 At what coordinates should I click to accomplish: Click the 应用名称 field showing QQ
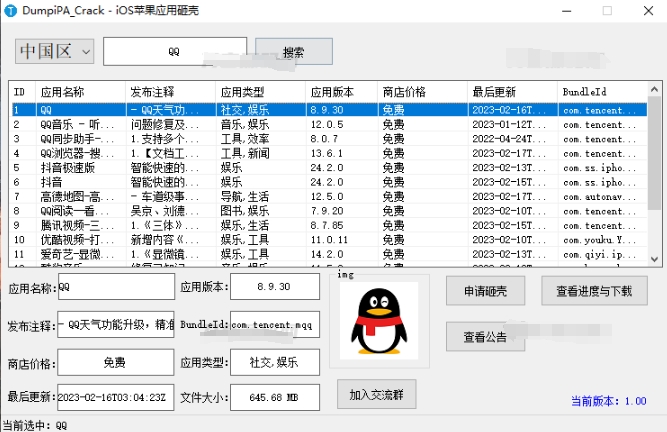[x=116, y=287]
